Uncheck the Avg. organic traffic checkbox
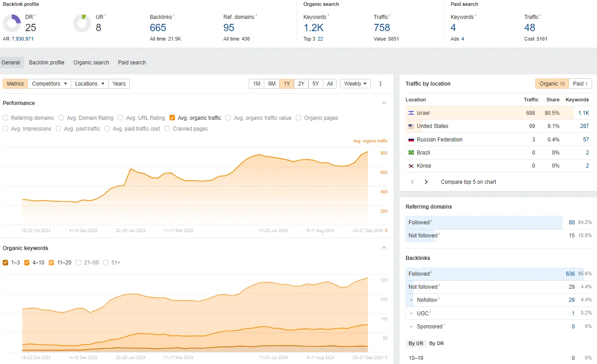This screenshot has width=597, height=364. [x=172, y=118]
